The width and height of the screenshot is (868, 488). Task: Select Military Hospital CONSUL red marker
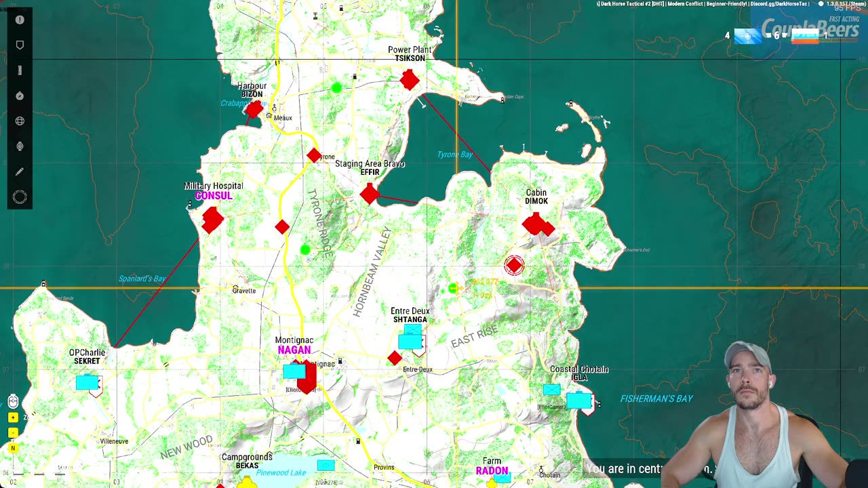[x=212, y=220]
